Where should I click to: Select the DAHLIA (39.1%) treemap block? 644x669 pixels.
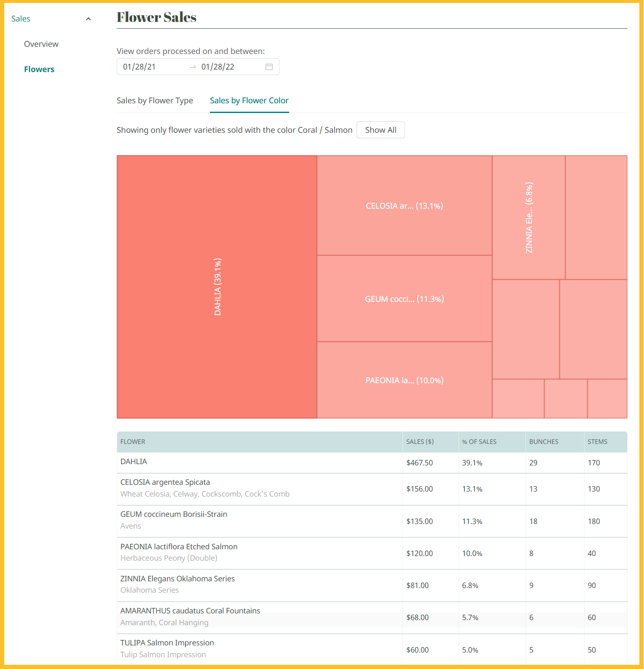pyautogui.click(x=217, y=287)
